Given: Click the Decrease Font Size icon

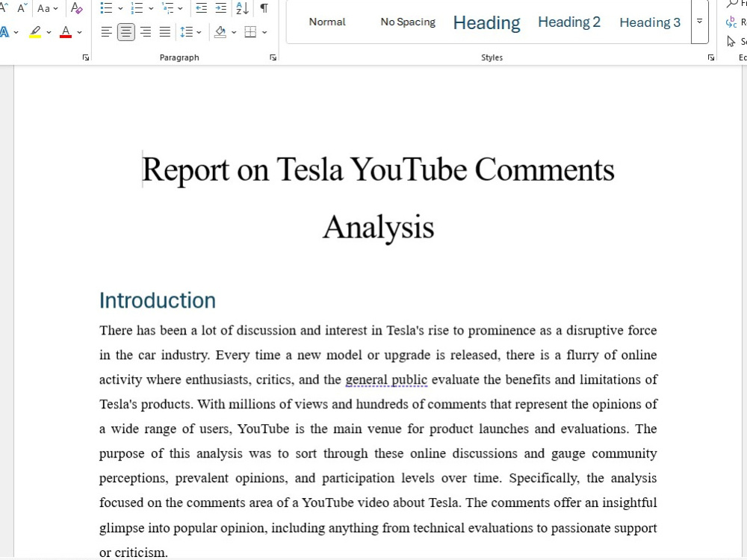Looking at the screenshot, I should [x=22, y=7].
